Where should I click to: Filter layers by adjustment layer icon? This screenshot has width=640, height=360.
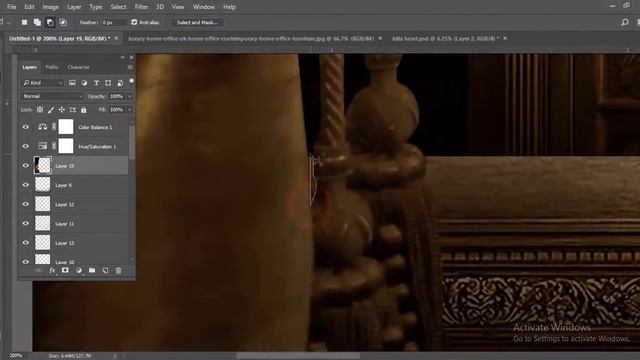84,83
